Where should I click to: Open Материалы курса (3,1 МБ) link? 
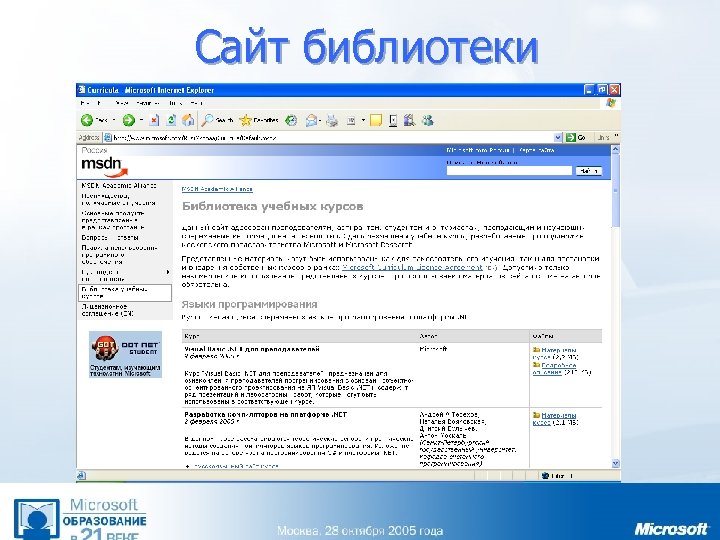[x=555, y=419]
